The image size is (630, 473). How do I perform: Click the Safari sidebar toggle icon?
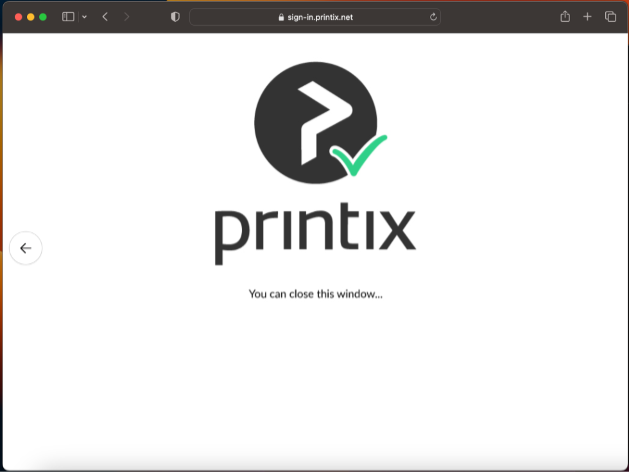pos(68,17)
